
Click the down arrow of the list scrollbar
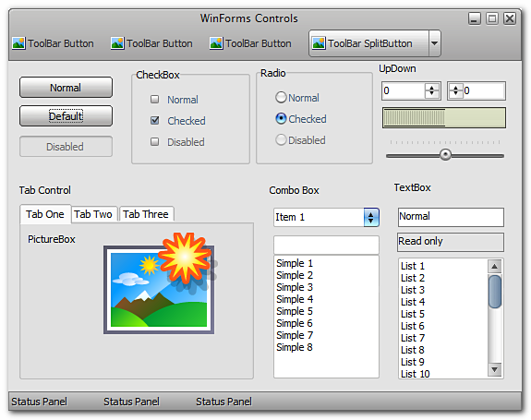[x=494, y=369]
